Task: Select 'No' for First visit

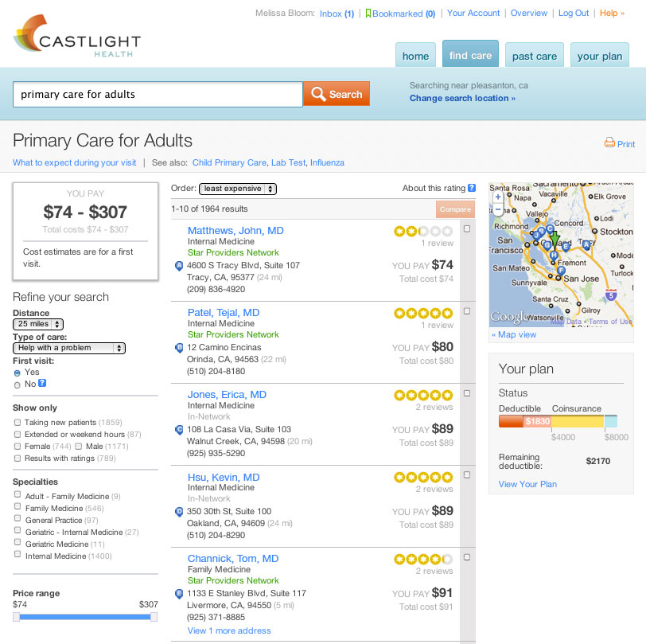Action: (18, 384)
